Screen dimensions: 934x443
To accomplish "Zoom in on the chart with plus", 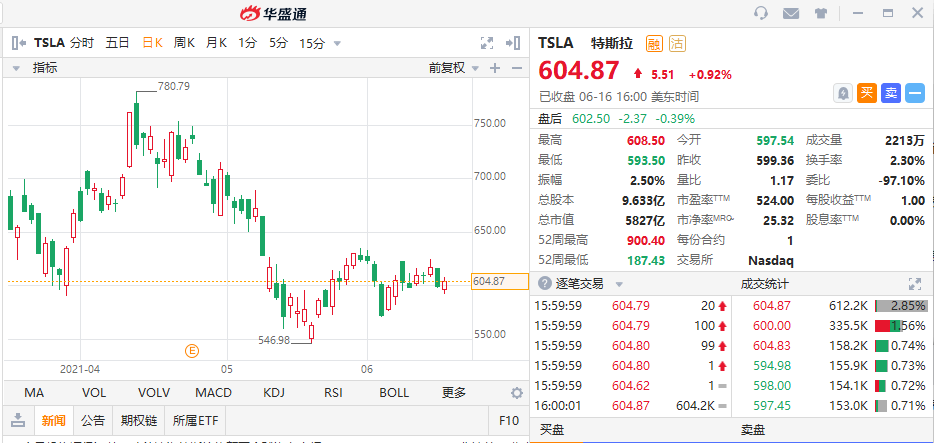I will [x=494, y=68].
